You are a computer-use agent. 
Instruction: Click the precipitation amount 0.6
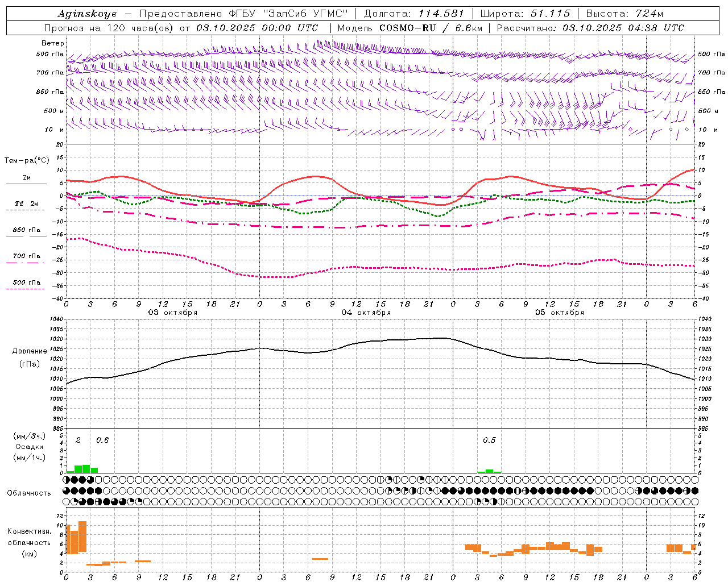[102, 440]
